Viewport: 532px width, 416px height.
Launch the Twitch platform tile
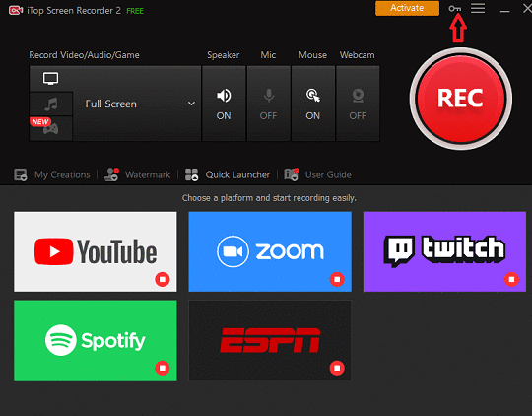444,251
